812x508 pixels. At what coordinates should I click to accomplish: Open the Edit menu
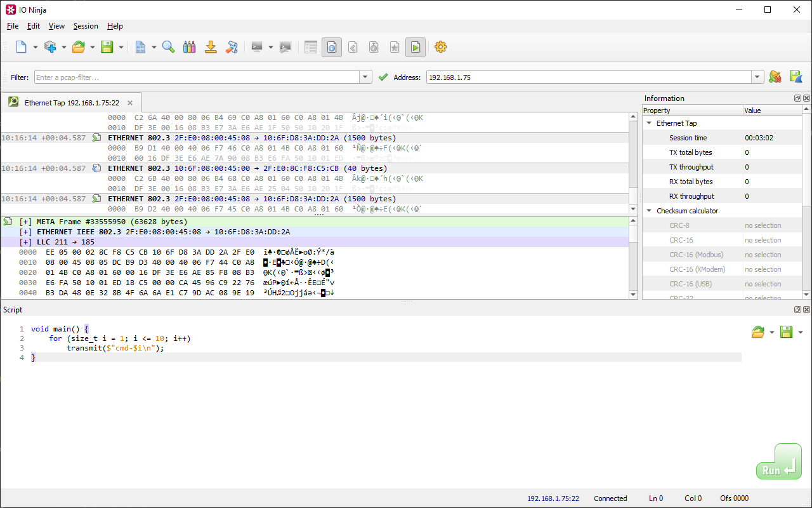click(x=34, y=26)
